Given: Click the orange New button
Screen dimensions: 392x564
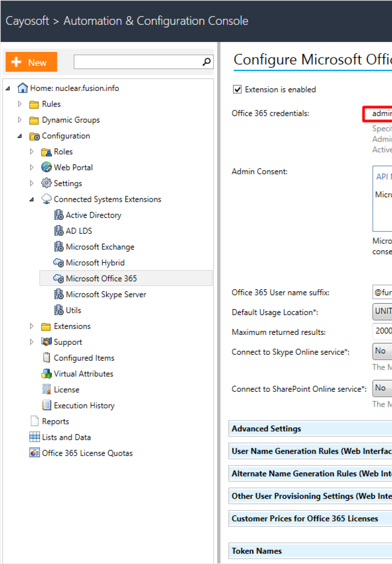Looking at the screenshot, I should pos(31,62).
